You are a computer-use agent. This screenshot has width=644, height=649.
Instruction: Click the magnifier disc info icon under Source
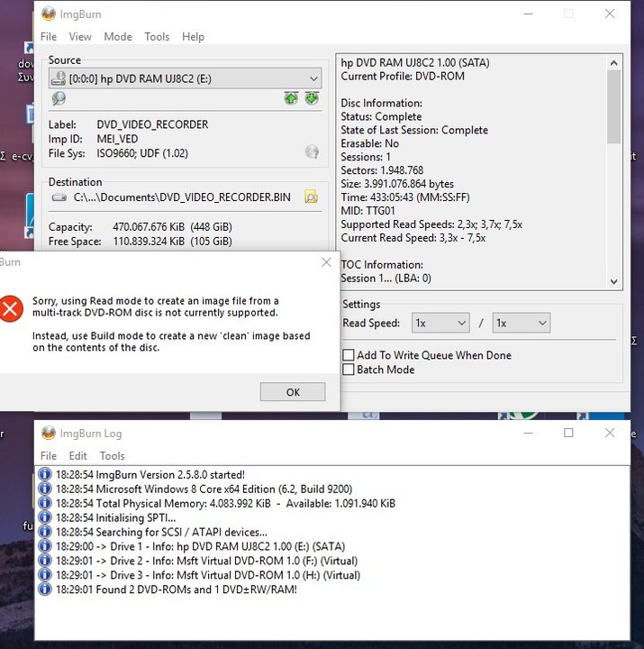59,99
